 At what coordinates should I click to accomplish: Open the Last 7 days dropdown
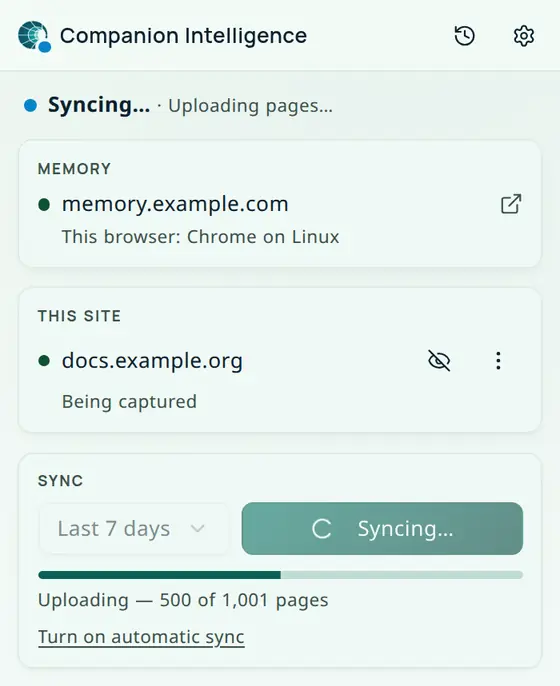pos(133,528)
